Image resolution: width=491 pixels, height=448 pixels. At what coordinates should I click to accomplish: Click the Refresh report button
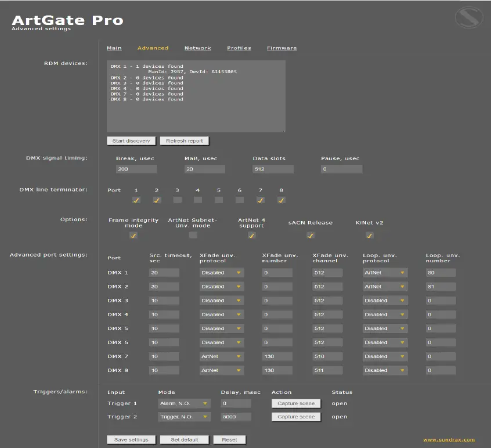pos(185,141)
